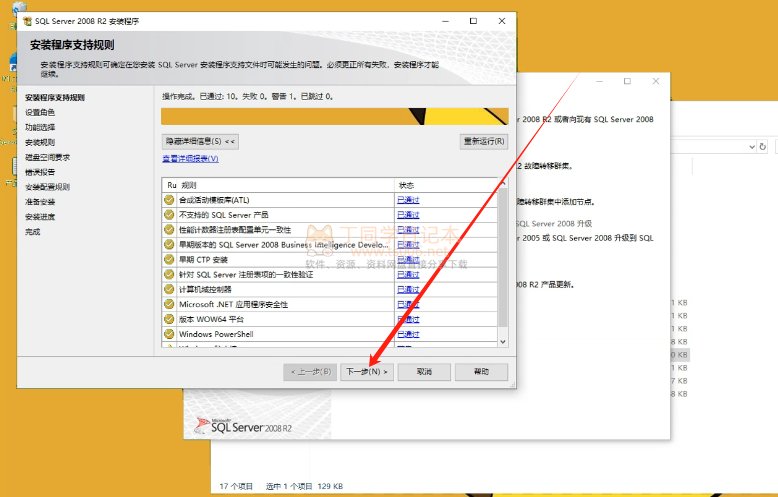Select the 功能选择 step in the sidebar
778x497 pixels.
point(40,127)
